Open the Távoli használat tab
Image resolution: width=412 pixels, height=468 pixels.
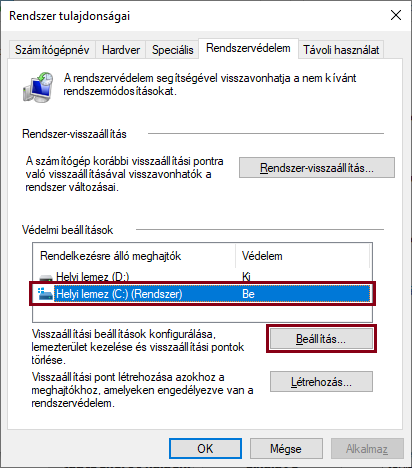(x=341, y=50)
